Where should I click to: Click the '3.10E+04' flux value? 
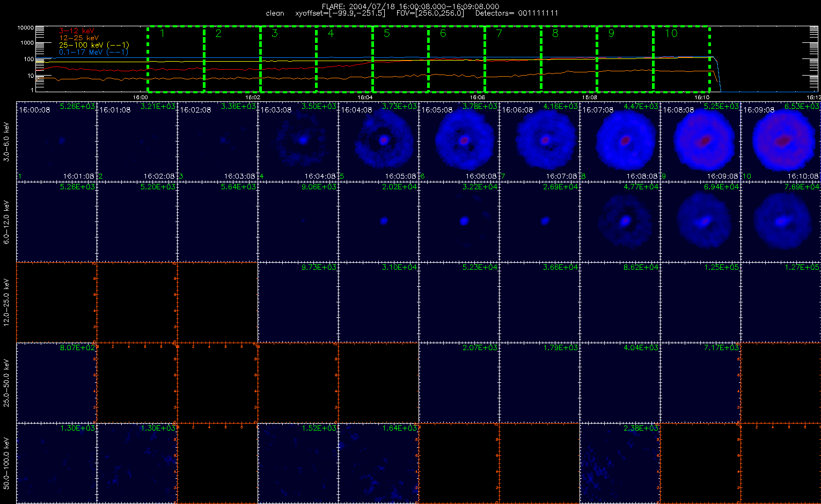[400, 267]
